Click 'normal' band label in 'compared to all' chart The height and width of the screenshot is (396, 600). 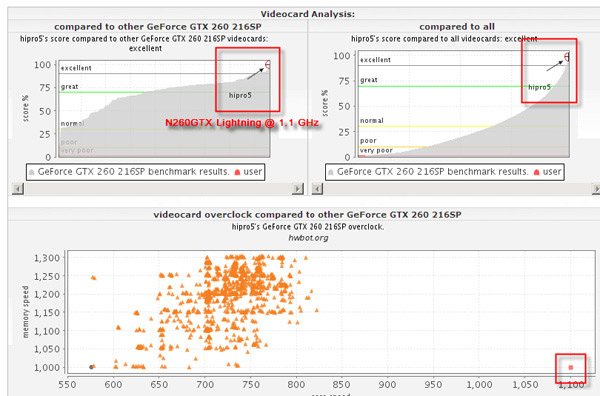[372, 121]
